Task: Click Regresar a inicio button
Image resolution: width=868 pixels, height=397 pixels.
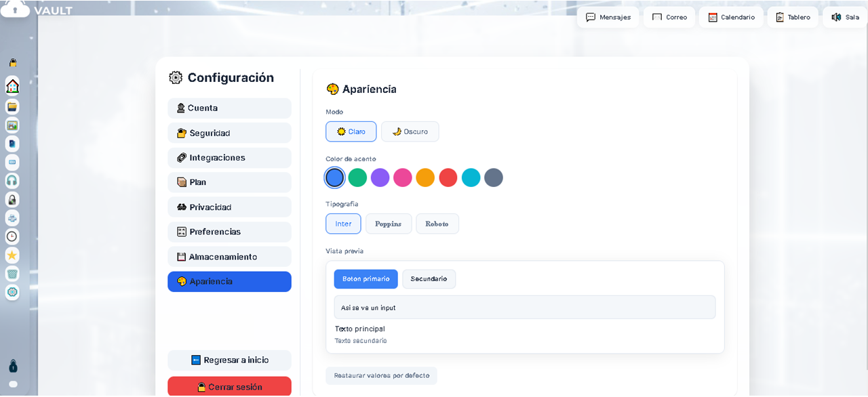Action: pyautogui.click(x=229, y=360)
